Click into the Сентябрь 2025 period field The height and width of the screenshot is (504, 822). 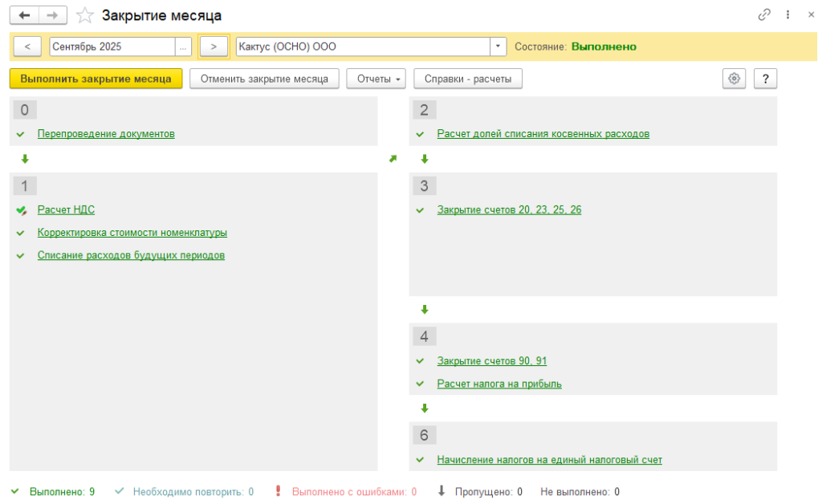point(112,47)
